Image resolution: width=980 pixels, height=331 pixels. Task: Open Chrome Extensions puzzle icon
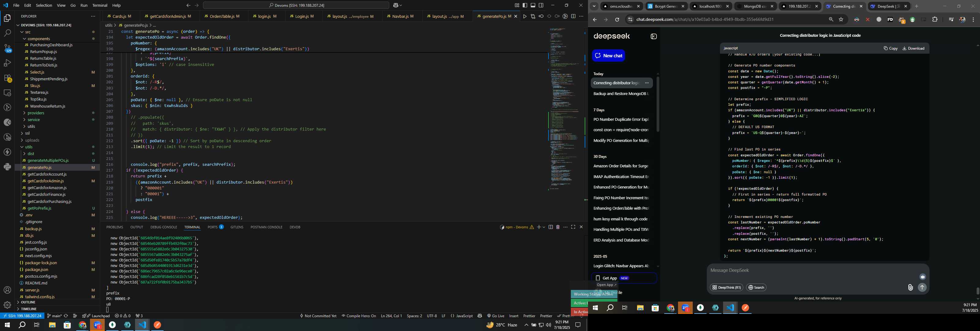pyautogui.click(x=935, y=19)
